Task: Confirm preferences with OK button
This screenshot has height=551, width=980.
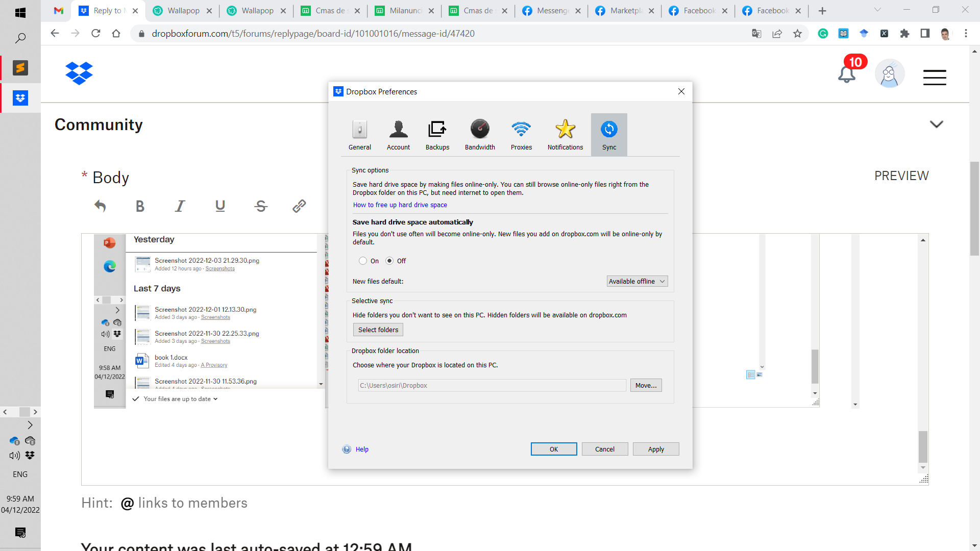Action: 554,449
